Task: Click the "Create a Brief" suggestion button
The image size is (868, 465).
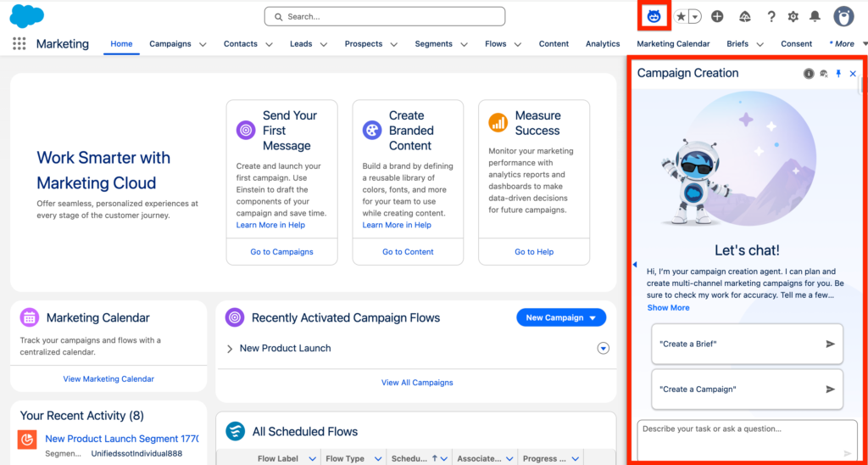Action: pos(747,344)
